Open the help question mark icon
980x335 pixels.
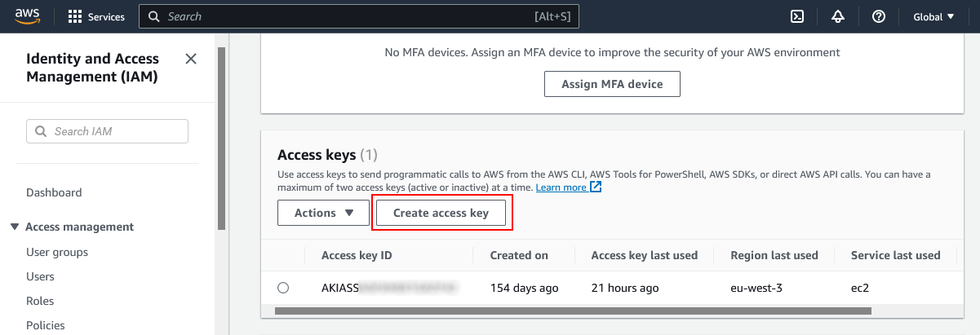coord(879,16)
